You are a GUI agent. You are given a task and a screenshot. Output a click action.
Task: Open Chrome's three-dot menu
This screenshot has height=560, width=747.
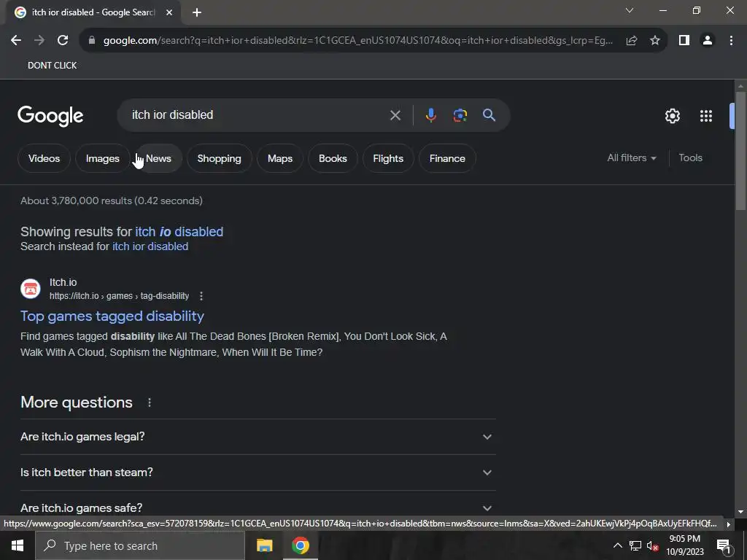[731, 41]
